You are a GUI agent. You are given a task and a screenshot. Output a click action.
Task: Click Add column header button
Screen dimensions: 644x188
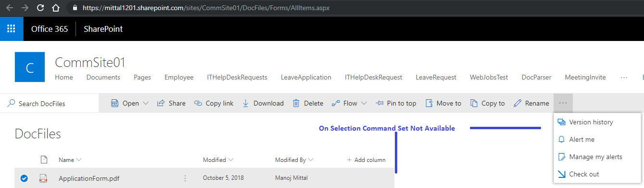366,160
